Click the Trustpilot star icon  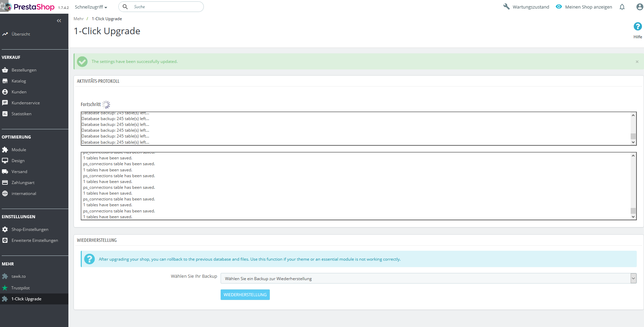(5, 288)
